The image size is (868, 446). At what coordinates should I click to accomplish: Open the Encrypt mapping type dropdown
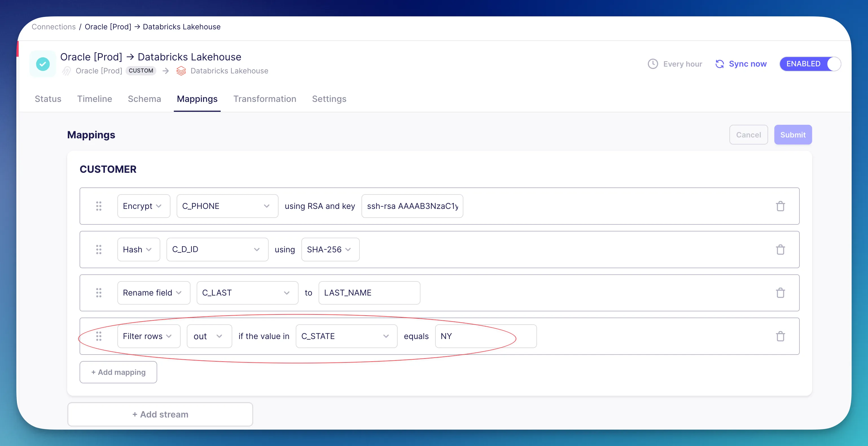click(143, 206)
